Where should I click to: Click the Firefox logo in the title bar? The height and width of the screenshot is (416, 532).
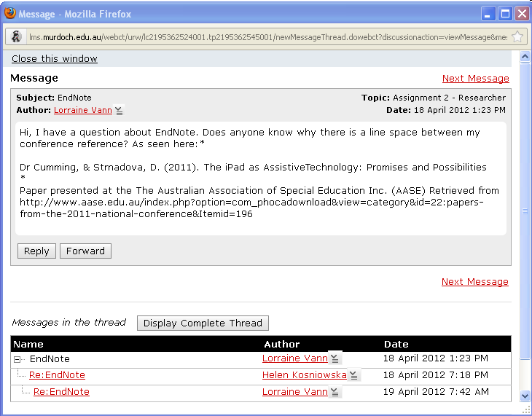coord(10,13)
